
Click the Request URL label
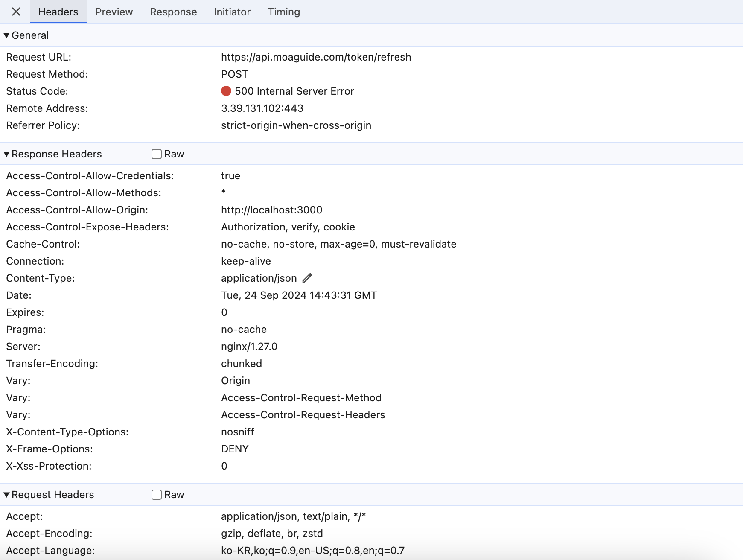pyautogui.click(x=39, y=57)
